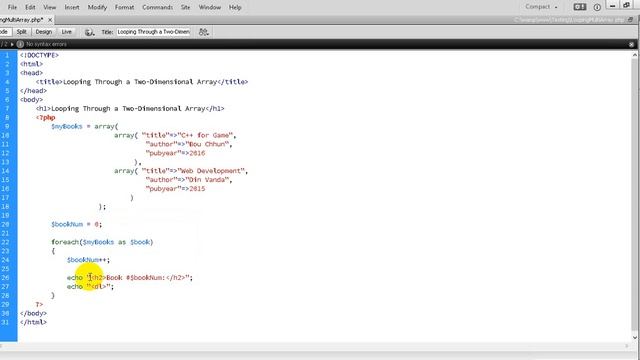Open the File Management toolbar icon
The height and width of the screenshot is (360, 640).
(203, 32)
